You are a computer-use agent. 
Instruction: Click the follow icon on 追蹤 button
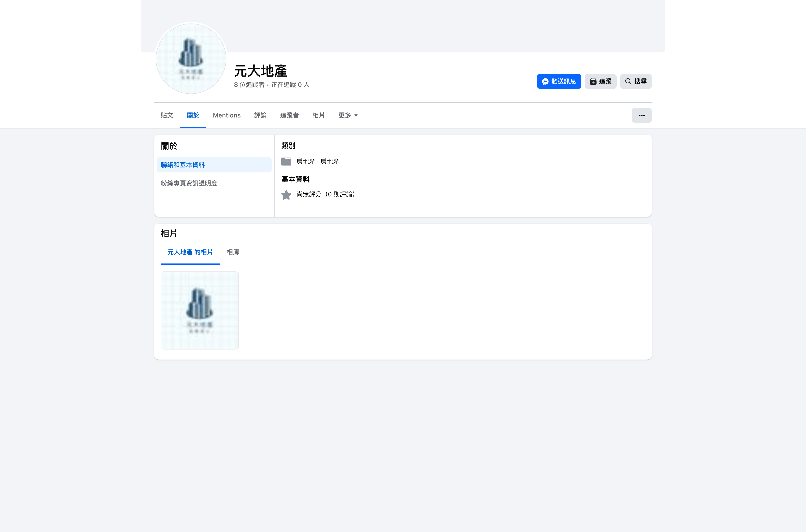pos(593,81)
